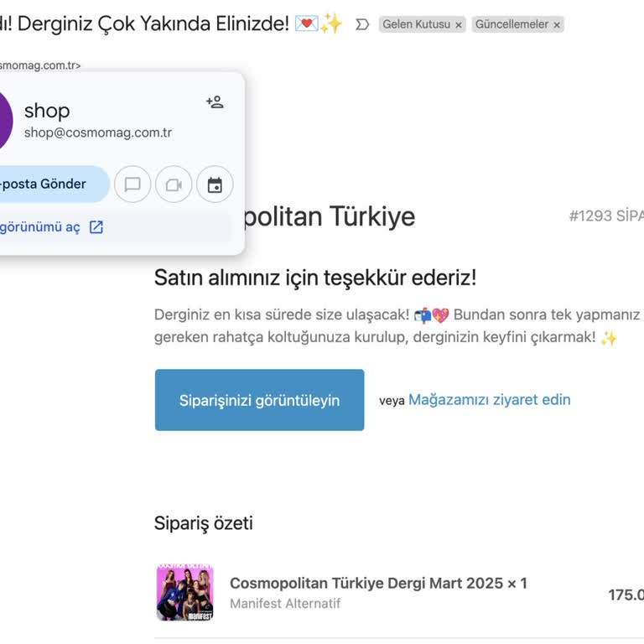Remove the Güncellemeler label
644x644 pixels.
pos(557,25)
